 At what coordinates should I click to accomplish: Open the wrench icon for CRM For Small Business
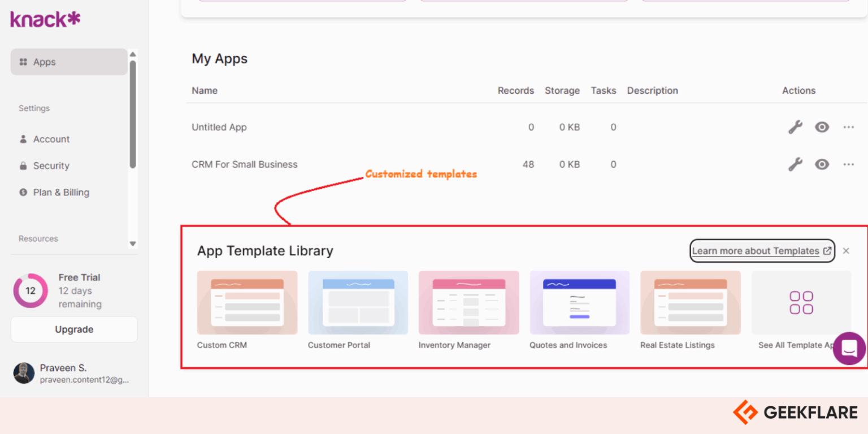click(795, 164)
